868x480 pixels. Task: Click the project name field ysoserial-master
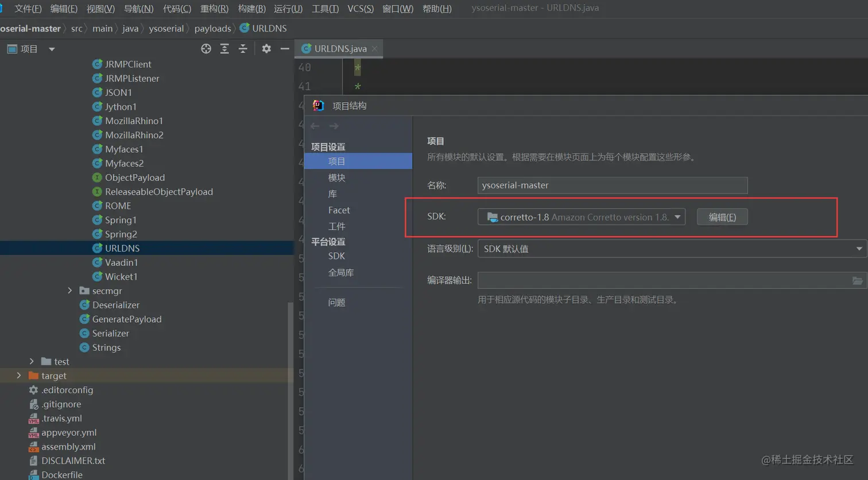tap(613, 185)
